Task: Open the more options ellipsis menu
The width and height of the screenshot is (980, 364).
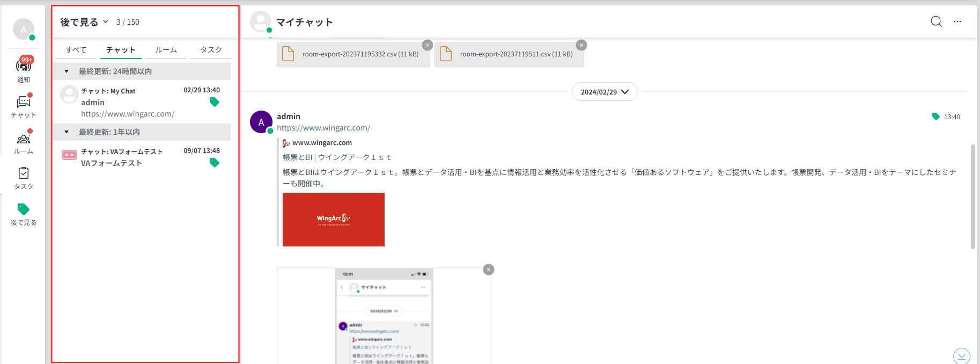Action: (957, 21)
